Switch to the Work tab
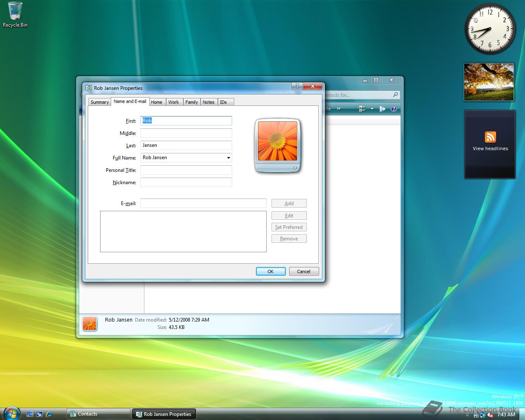 point(173,102)
